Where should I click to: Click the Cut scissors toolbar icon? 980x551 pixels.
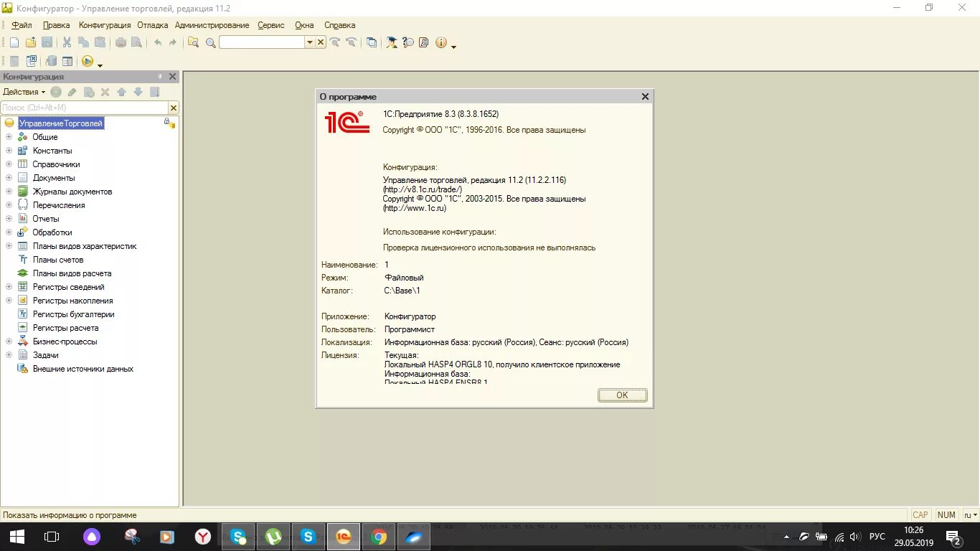click(x=67, y=42)
